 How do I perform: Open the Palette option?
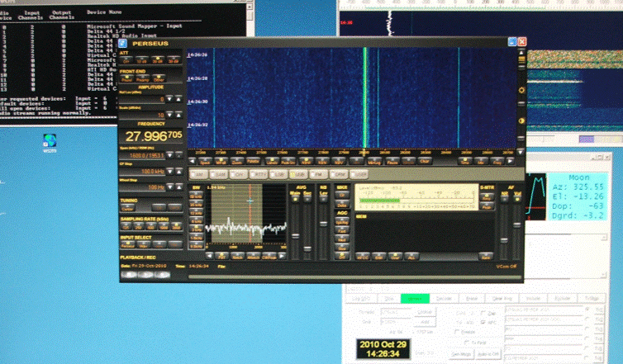point(253,161)
